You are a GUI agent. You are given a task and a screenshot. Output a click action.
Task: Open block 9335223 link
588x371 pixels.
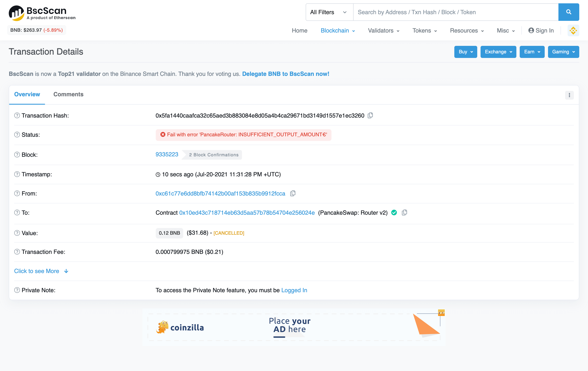click(167, 154)
